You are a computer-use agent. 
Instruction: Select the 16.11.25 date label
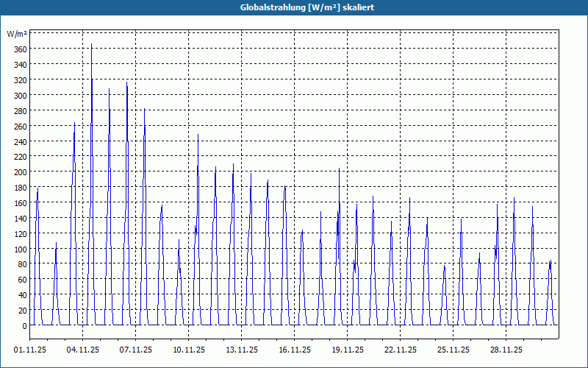pyautogui.click(x=295, y=350)
